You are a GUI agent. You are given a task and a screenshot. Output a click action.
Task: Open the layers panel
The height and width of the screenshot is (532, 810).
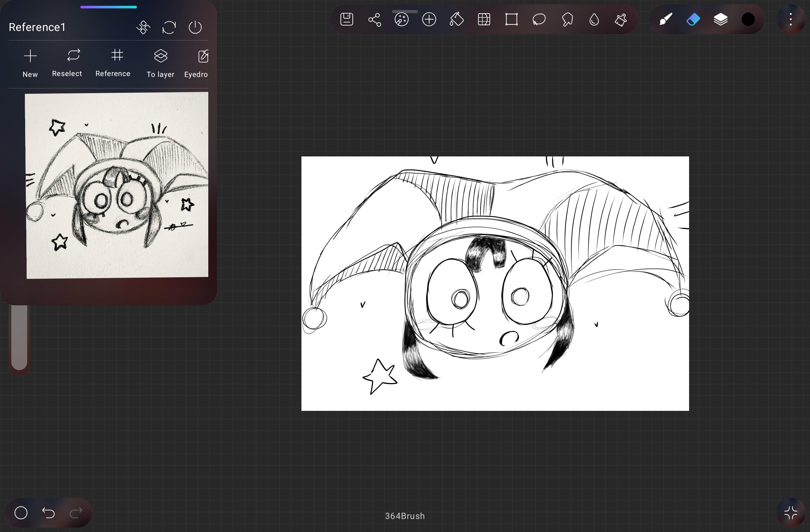pyautogui.click(x=721, y=19)
